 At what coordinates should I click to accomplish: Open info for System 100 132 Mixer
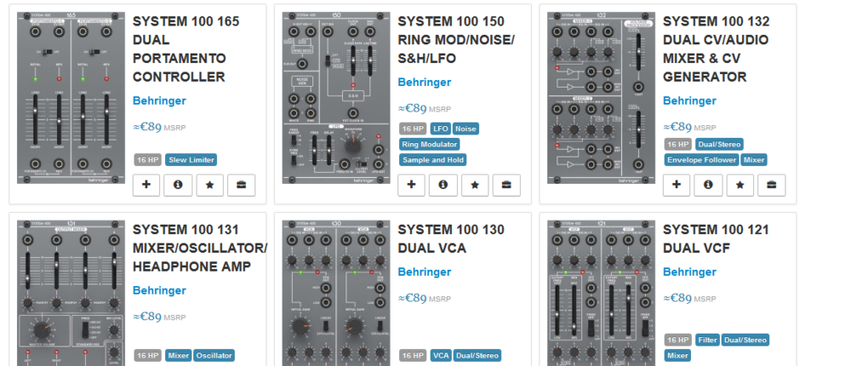tap(708, 185)
